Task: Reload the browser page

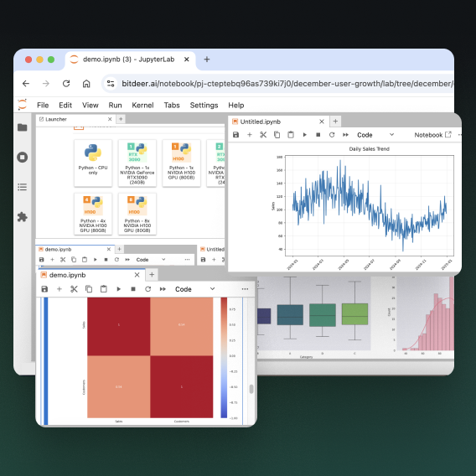Action: click(66, 84)
